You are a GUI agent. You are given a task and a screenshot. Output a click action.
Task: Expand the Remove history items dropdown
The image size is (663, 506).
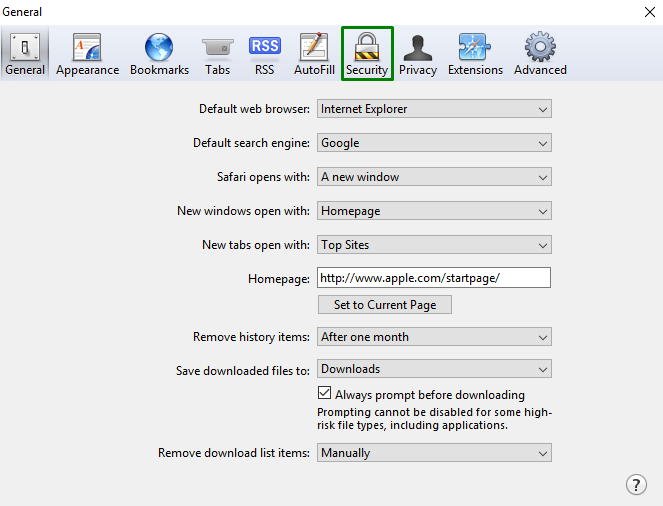[x=434, y=337]
